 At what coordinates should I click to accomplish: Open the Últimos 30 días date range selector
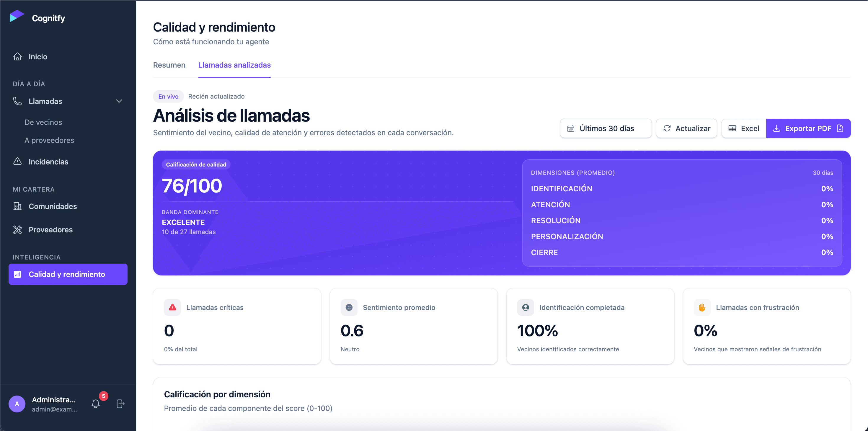click(606, 128)
